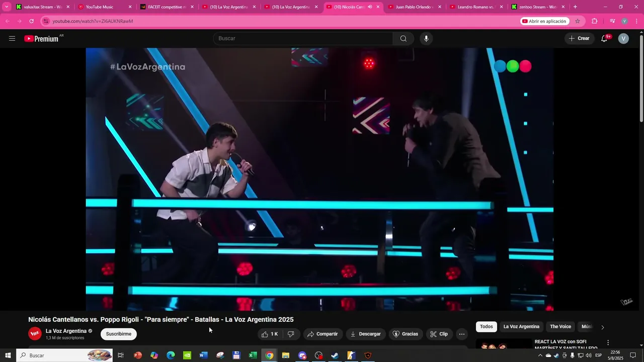Click the Suscribirme button

[119, 334]
